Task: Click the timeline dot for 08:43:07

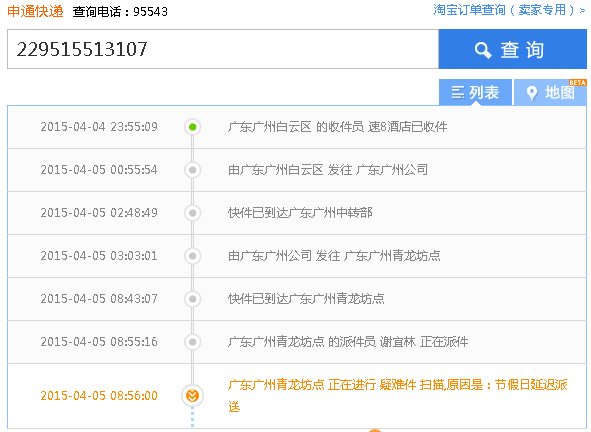Action: click(x=193, y=299)
